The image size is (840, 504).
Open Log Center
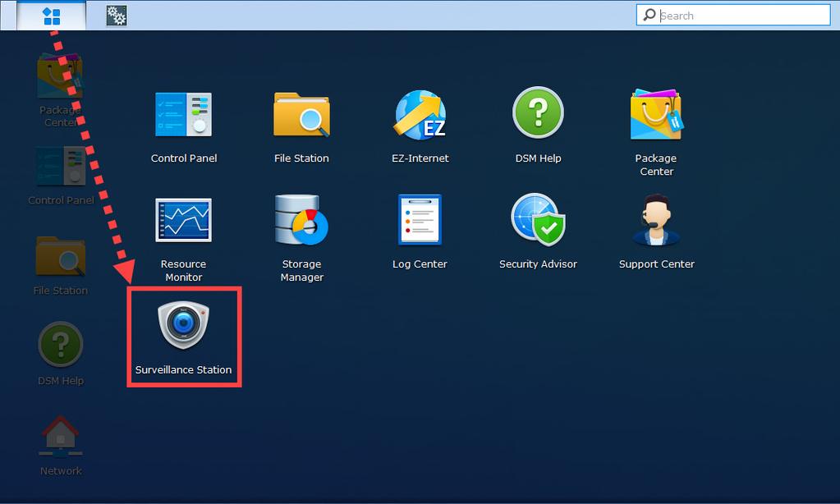(x=420, y=232)
